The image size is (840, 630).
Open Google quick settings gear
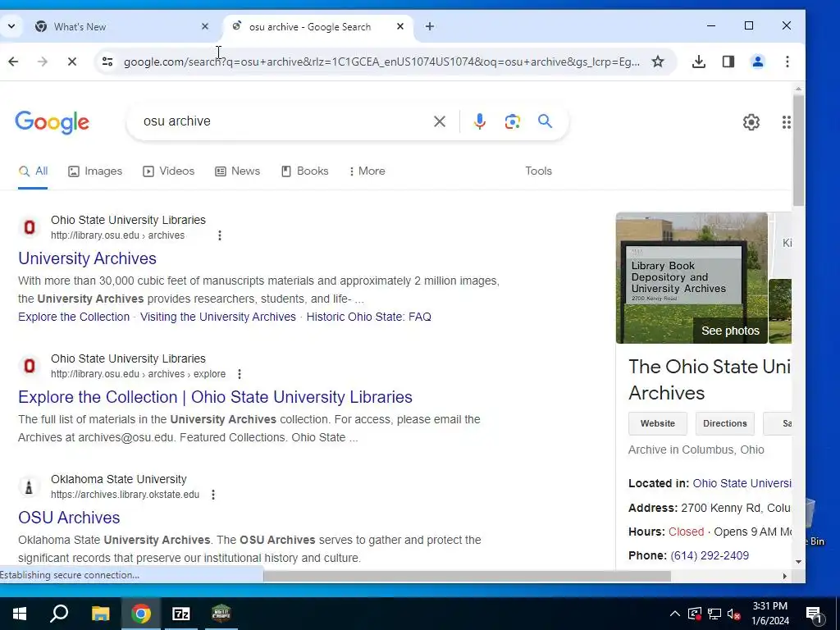(x=751, y=122)
